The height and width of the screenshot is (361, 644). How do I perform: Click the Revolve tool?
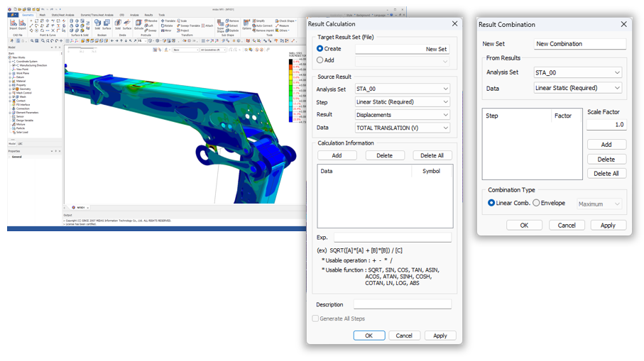(x=151, y=21)
